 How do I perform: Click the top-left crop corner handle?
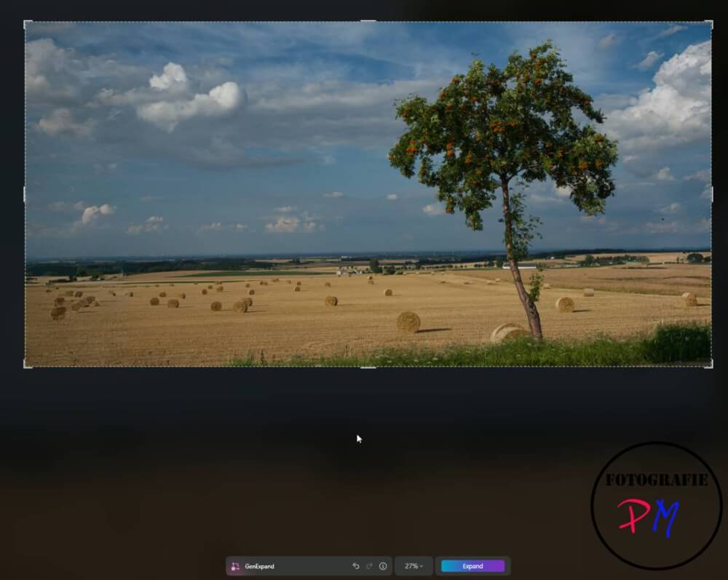27,23
